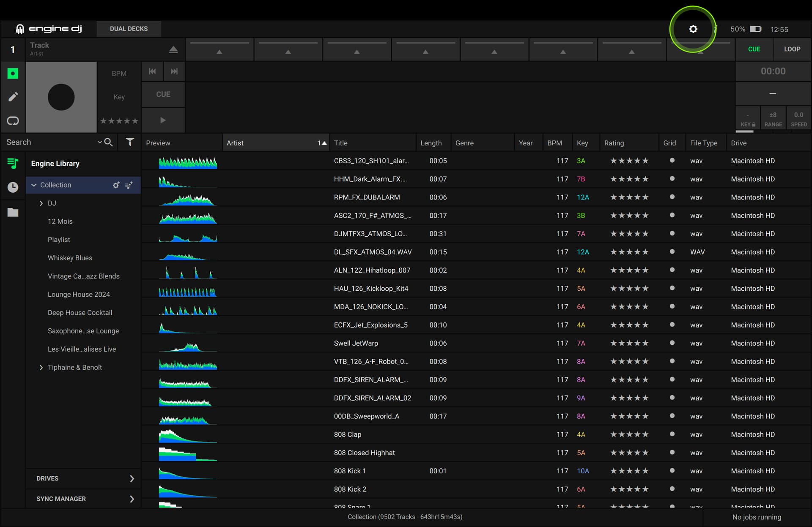Screen dimensions: 812x527
Task: Expand the DJ playlist folder
Action: (x=41, y=203)
